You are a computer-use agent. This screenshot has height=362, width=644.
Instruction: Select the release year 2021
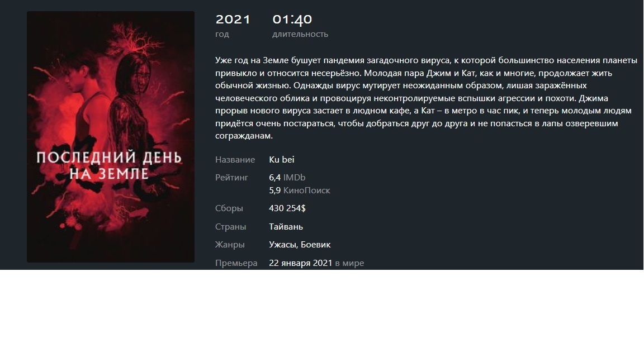[233, 20]
